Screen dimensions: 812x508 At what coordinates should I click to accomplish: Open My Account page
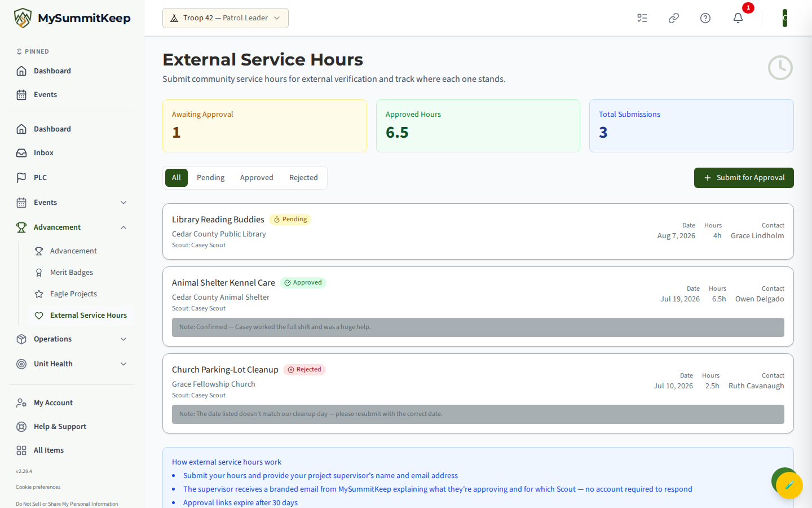pyautogui.click(x=72, y=402)
